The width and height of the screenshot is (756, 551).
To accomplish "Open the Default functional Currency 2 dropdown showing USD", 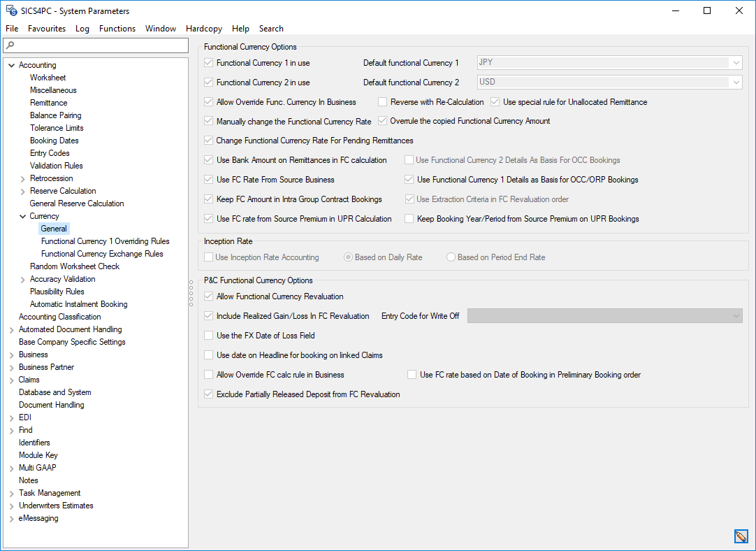I will [x=736, y=82].
